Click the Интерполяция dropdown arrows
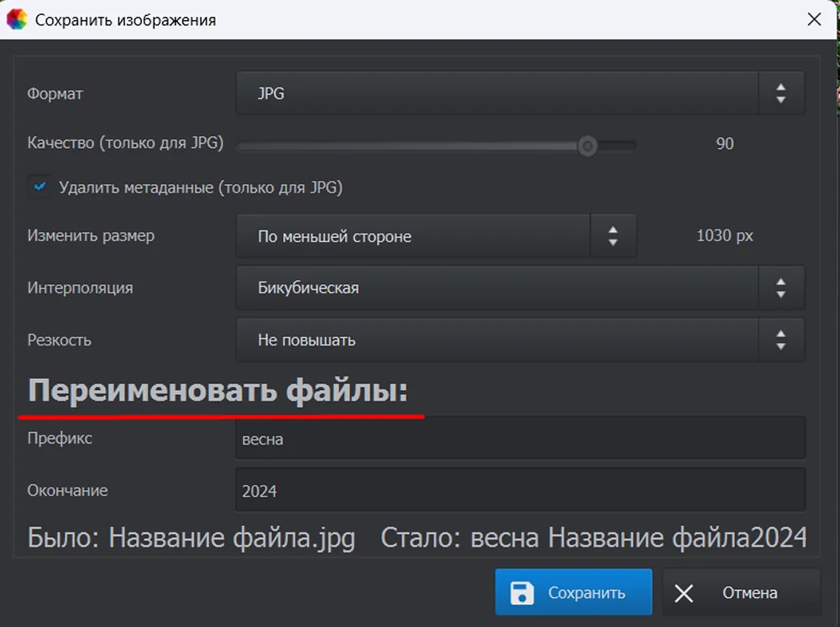Viewport: 840px width, 627px height. pos(781,287)
